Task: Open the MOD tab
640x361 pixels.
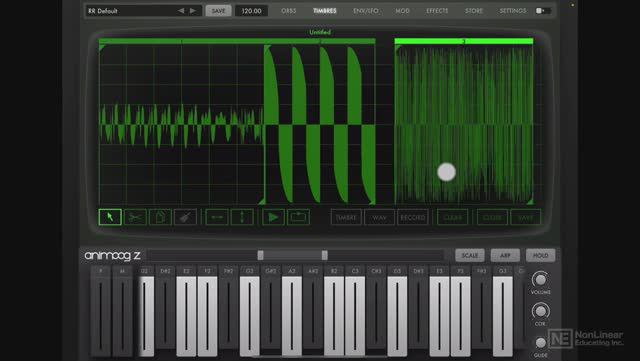Action: click(x=402, y=11)
